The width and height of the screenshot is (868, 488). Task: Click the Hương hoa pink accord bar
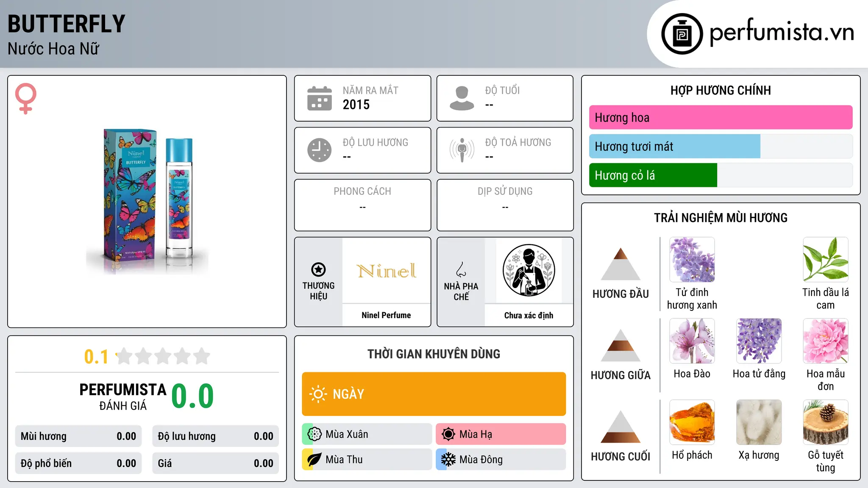click(x=721, y=117)
